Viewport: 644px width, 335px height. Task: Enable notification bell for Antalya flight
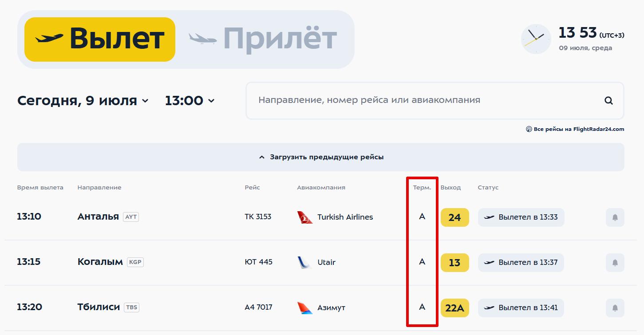tap(615, 217)
